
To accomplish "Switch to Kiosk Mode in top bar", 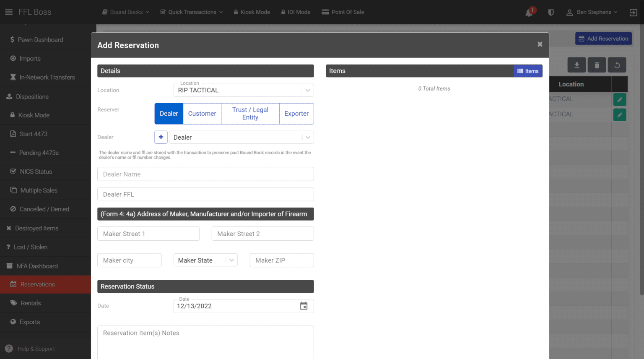I will click(252, 12).
